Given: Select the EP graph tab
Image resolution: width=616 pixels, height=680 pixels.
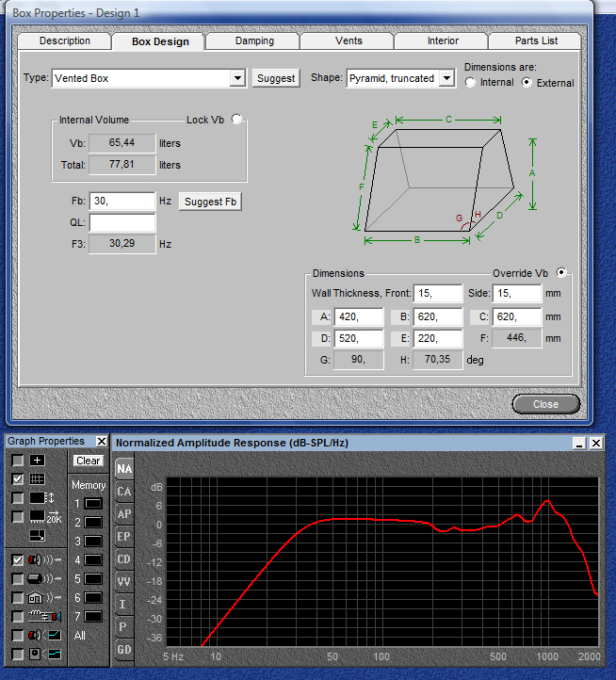Looking at the screenshot, I should 124,536.
